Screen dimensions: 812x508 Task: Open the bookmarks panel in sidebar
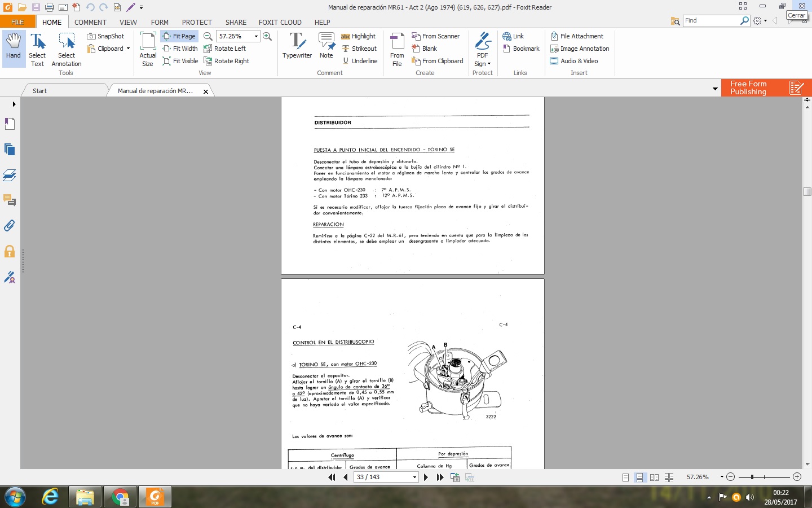pyautogui.click(x=10, y=124)
